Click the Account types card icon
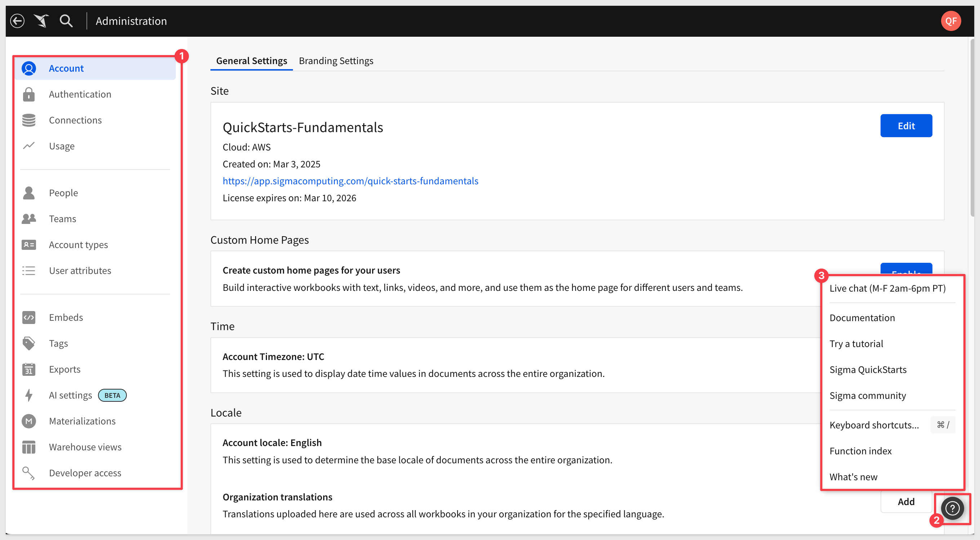Screen dimensions: 980x540 pyautogui.click(x=29, y=245)
